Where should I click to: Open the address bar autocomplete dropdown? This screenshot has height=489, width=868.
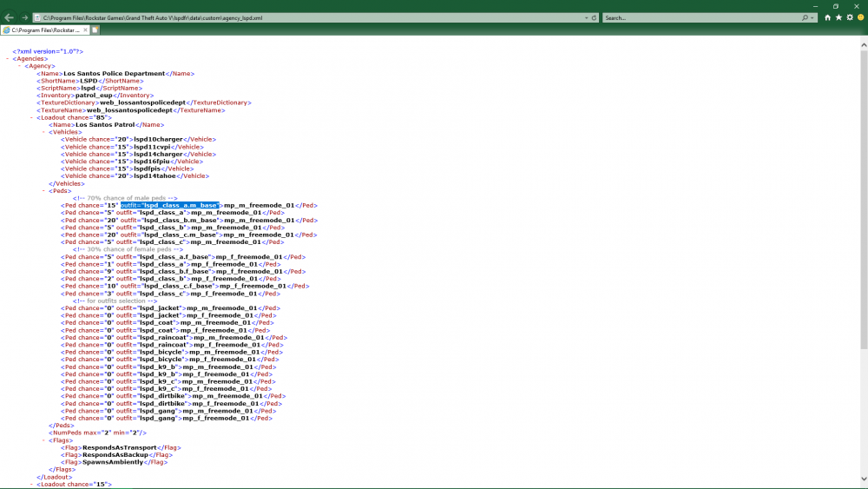[585, 17]
